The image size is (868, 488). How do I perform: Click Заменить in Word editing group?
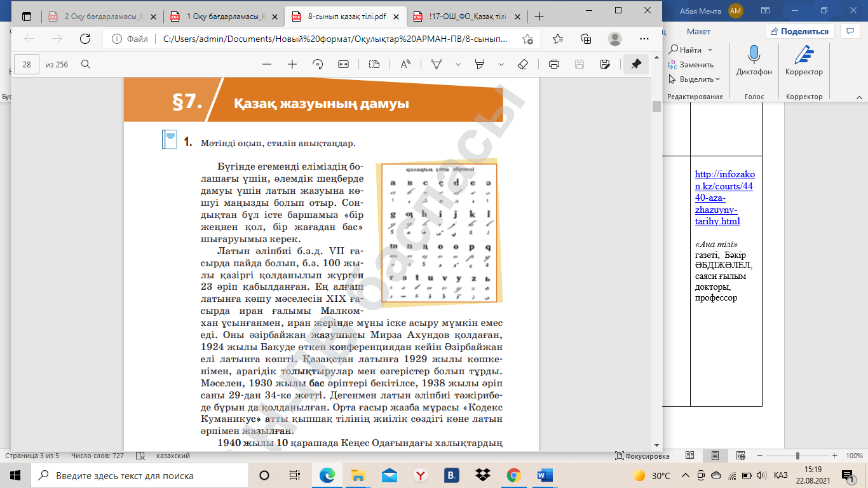[x=691, y=64]
